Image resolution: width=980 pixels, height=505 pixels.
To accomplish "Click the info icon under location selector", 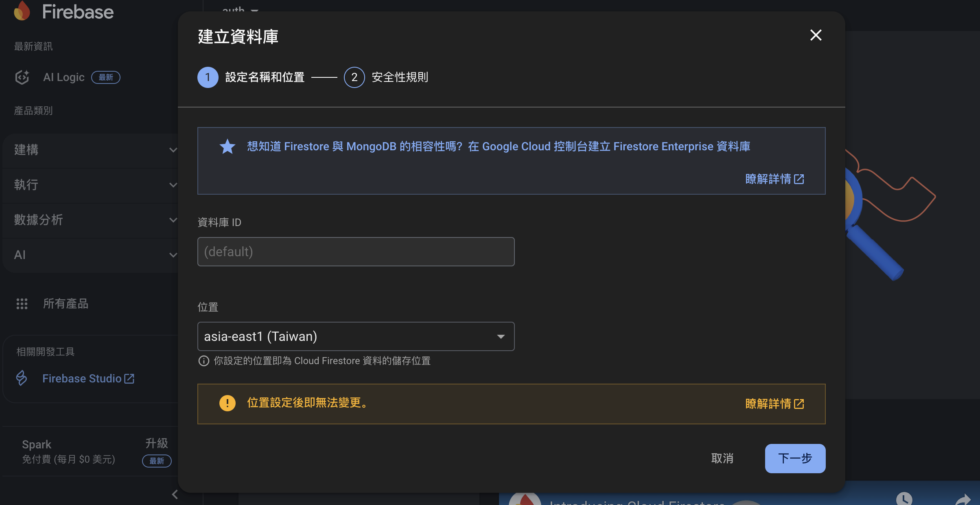I will (203, 361).
